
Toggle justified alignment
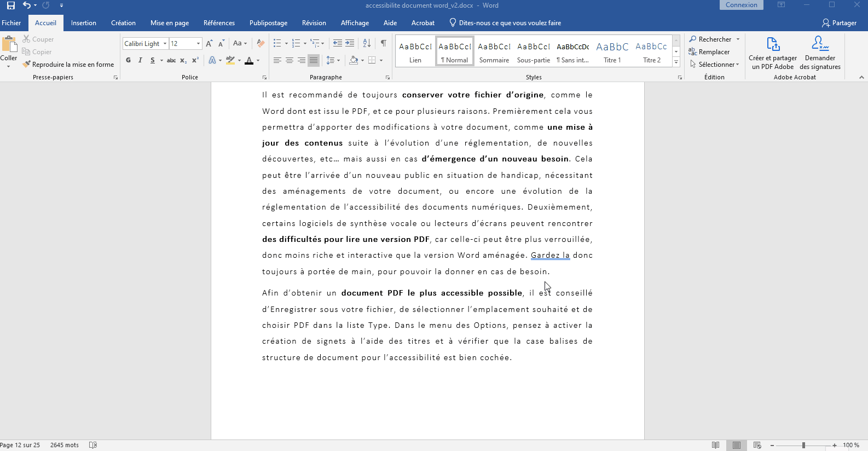(x=314, y=60)
